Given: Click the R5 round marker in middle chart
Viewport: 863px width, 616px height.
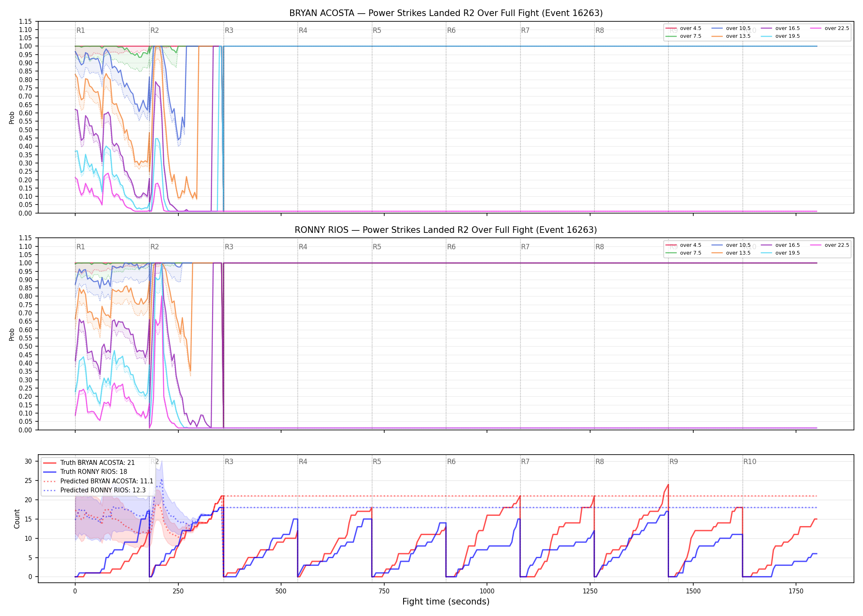Looking at the screenshot, I should pyautogui.click(x=377, y=247).
